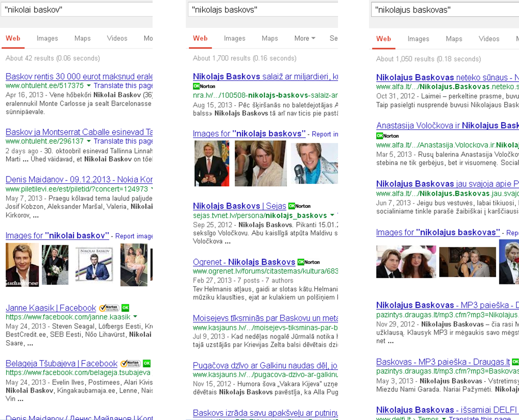The image size is (519, 420).
Task: Open "Moisejevs tīksminās par Baskovu" result
Action: coord(265,318)
